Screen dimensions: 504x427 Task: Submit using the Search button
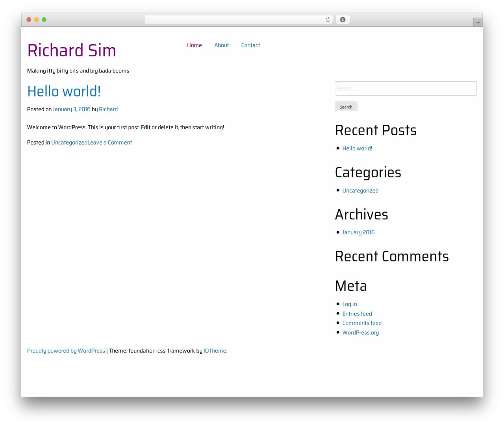[346, 107]
